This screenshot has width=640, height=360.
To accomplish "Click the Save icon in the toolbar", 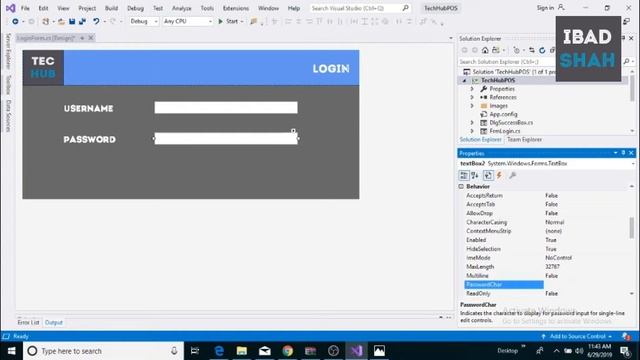I will coord(72,21).
